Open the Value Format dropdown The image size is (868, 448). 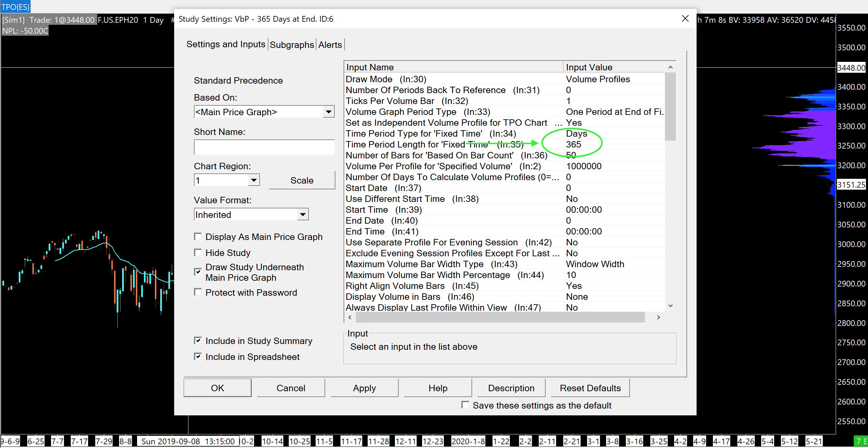coord(302,214)
